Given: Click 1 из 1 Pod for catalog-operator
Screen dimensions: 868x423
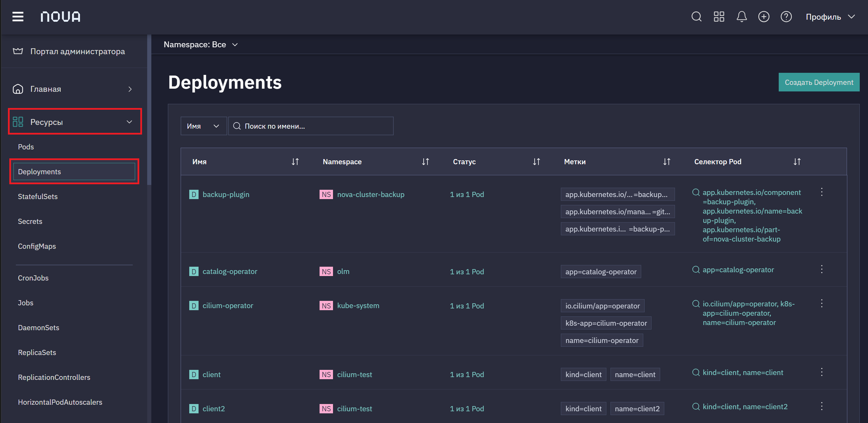Looking at the screenshot, I should pyautogui.click(x=467, y=272).
